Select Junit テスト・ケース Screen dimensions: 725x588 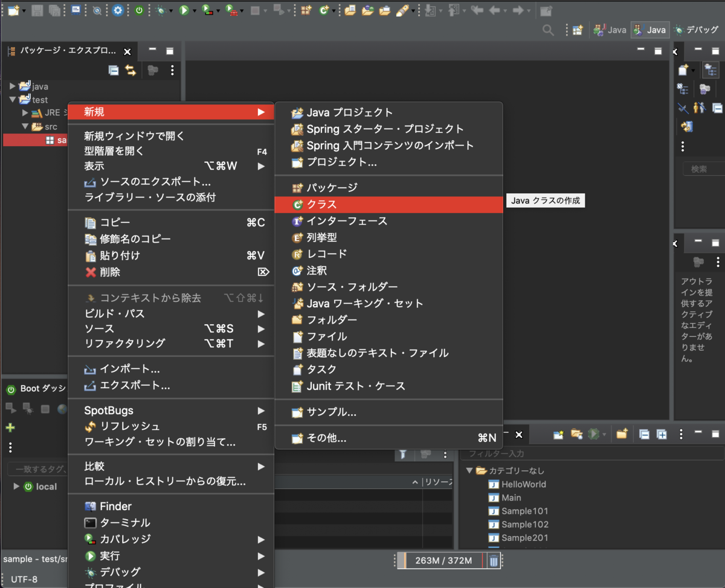point(388,386)
